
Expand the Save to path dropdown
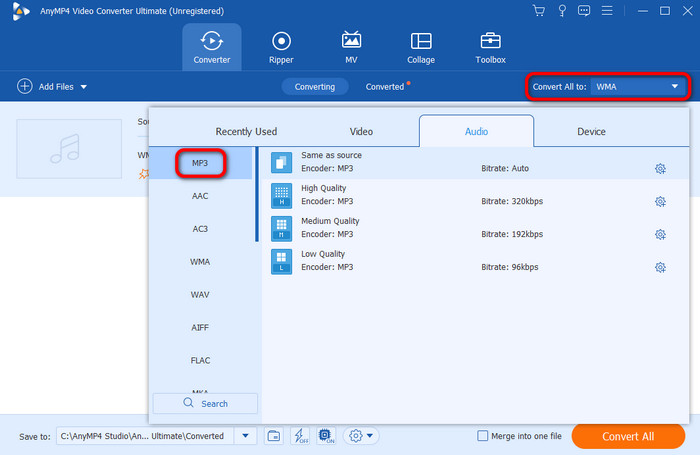[246, 436]
